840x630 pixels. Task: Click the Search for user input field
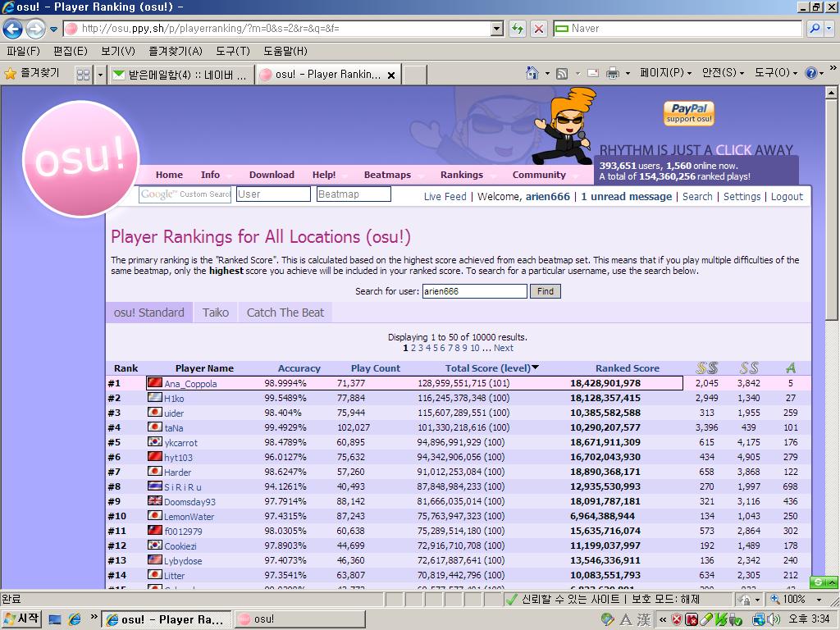(x=475, y=291)
